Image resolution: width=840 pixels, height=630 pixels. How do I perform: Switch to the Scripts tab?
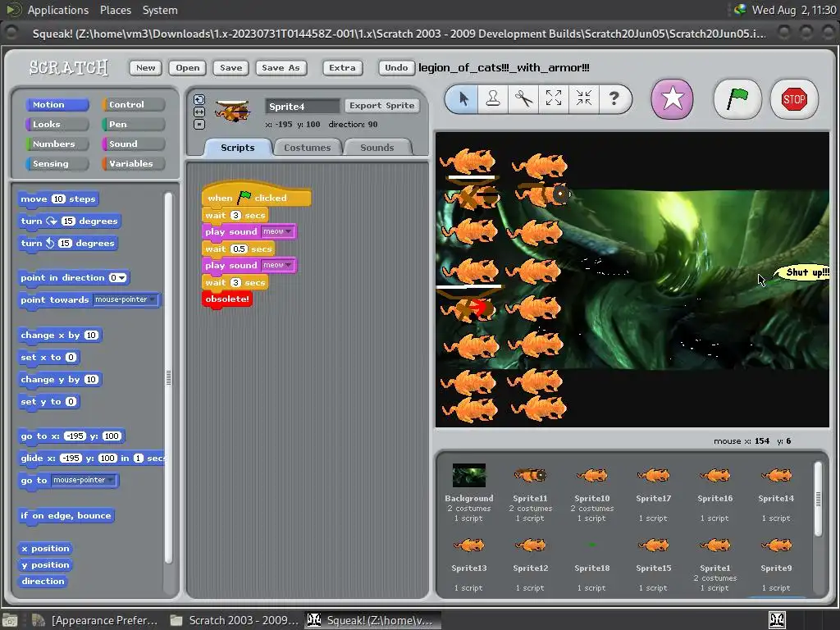pyautogui.click(x=238, y=148)
